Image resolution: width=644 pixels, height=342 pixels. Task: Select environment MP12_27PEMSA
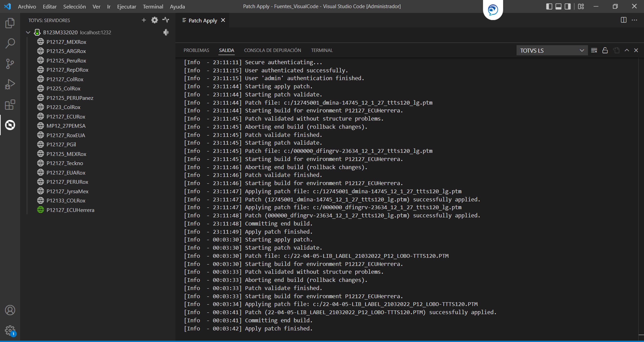(x=66, y=126)
